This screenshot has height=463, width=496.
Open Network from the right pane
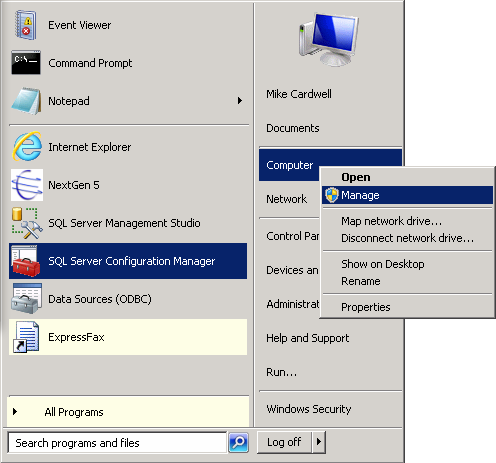287,199
